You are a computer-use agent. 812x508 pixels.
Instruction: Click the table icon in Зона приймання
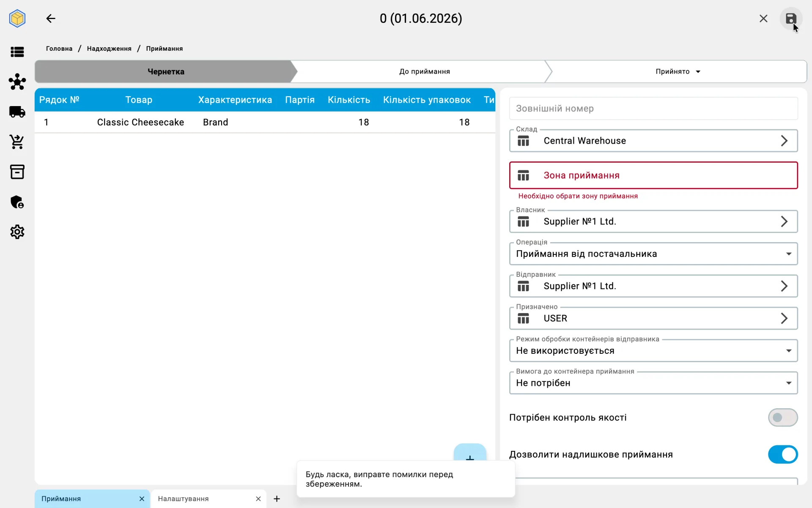point(523,175)
